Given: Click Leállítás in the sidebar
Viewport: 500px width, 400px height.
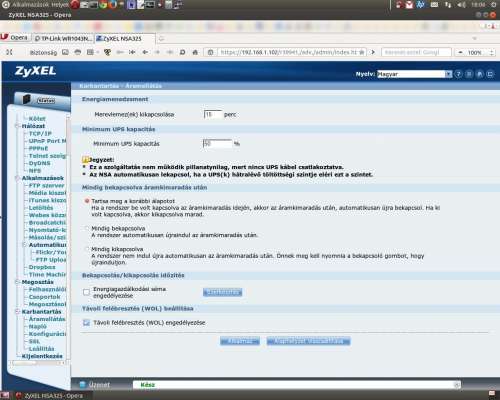Looking at the screenshot, I should pos(42,349).
